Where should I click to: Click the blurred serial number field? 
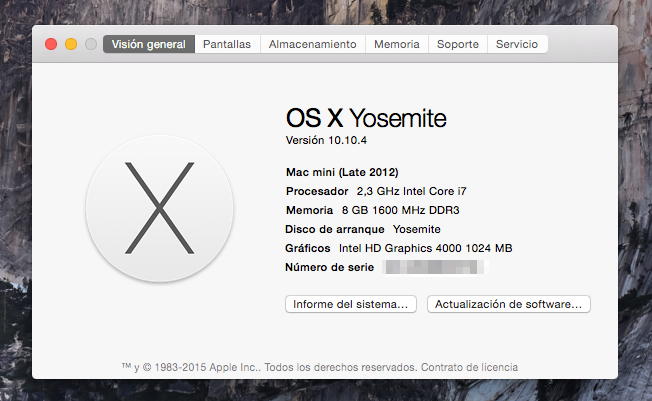[434, 267]
